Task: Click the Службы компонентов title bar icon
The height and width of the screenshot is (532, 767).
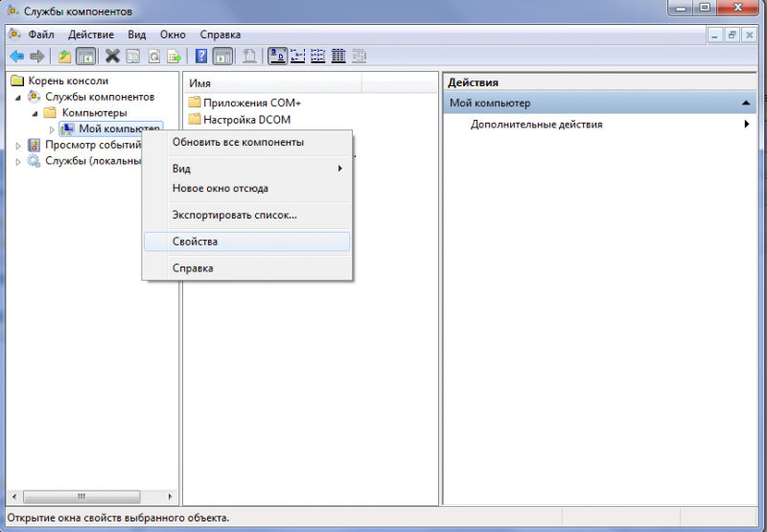Action: tap(12, 11)
